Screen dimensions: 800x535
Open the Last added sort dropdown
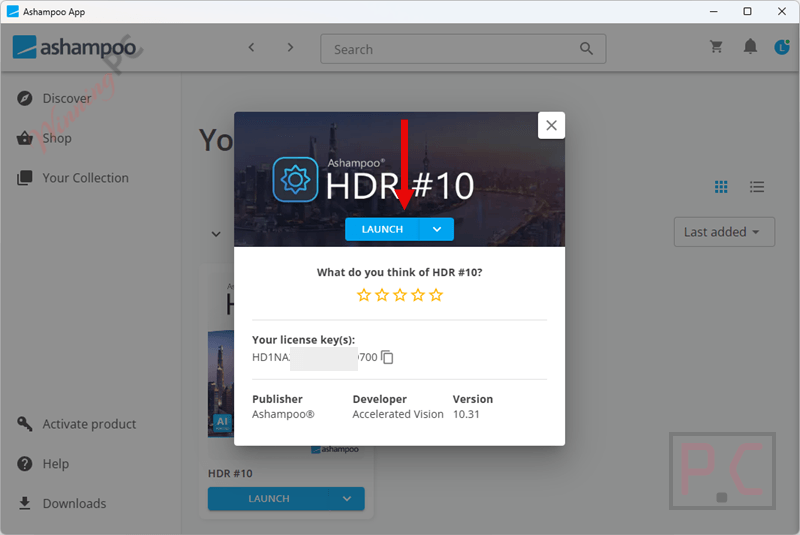(x=724, y=232)
